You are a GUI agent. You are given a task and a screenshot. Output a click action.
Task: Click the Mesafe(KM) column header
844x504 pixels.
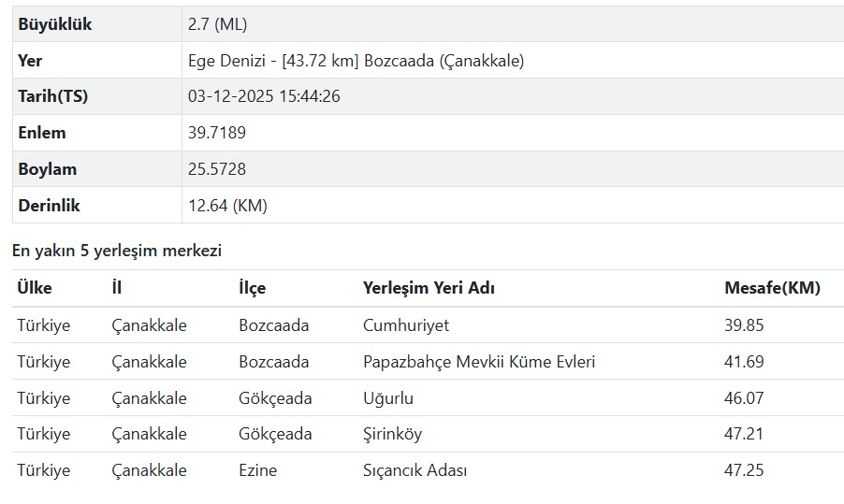coord(772,288)
